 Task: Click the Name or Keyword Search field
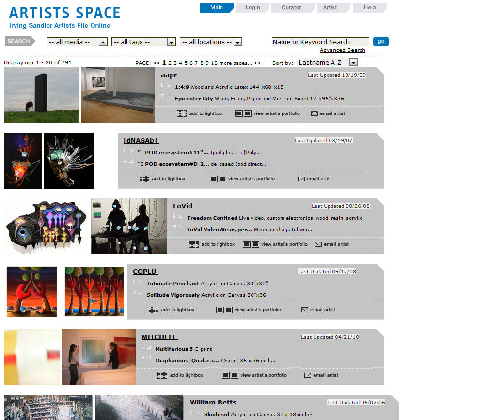[320, 42]
